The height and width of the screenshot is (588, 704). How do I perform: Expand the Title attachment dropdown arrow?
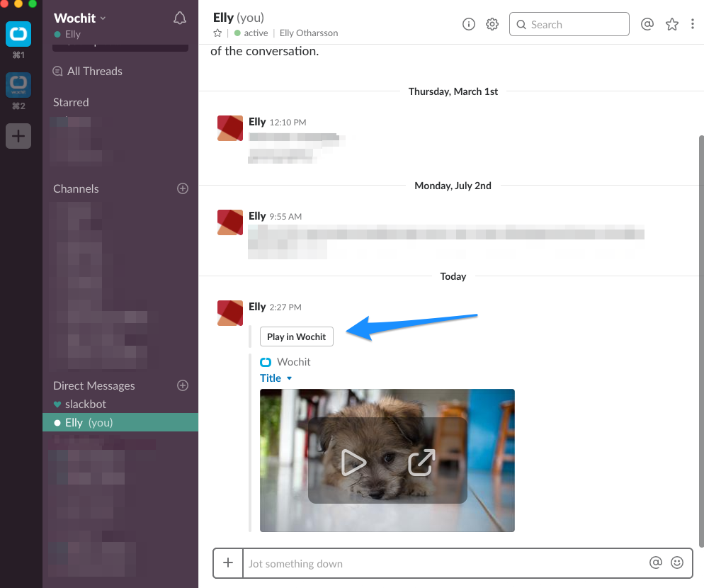pos(289,378)
